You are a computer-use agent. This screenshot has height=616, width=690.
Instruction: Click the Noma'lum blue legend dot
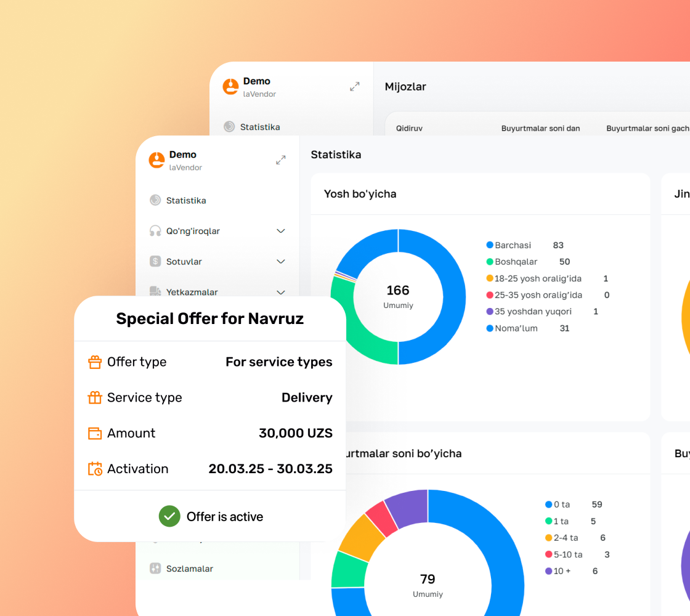pos(489,328)
